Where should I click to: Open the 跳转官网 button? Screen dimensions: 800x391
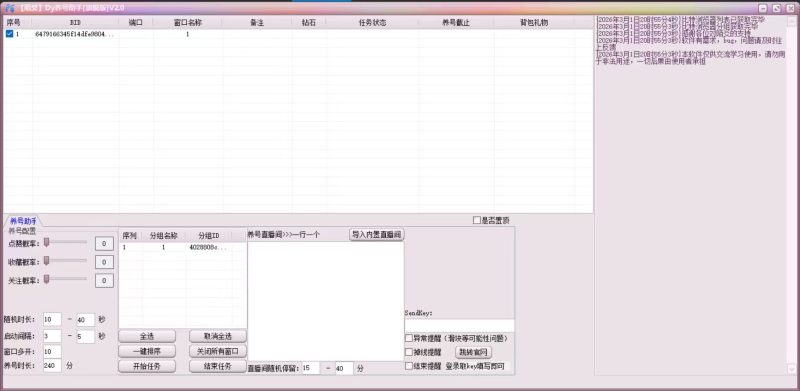tap(473, 352)
